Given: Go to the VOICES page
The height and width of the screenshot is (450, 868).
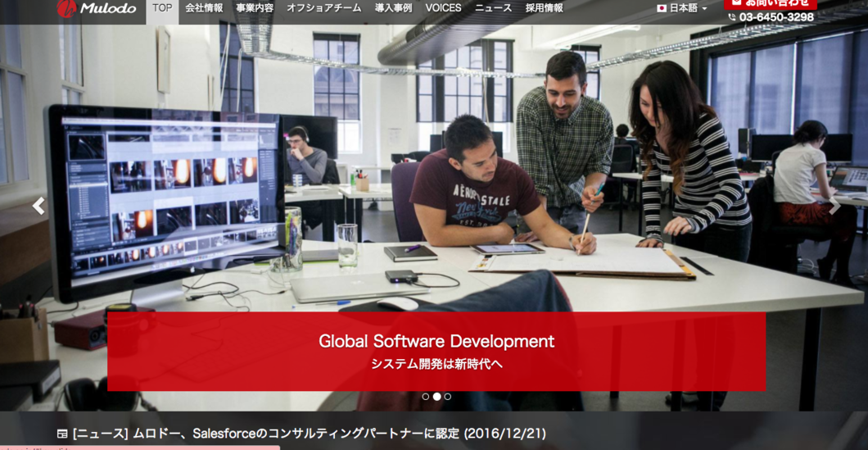Looking at the screenshot, I should coord(443,8).
